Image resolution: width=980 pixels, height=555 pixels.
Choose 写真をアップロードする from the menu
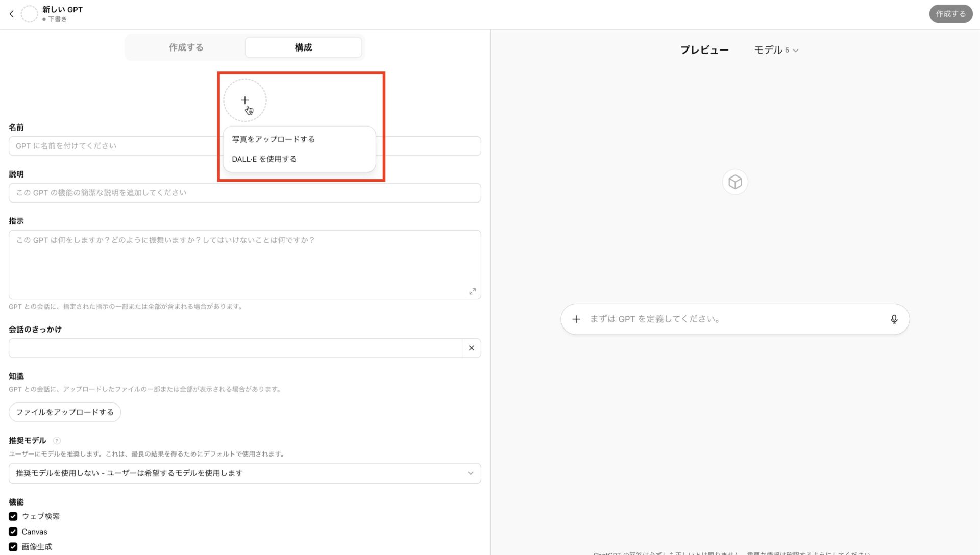(x=273, y=138)
